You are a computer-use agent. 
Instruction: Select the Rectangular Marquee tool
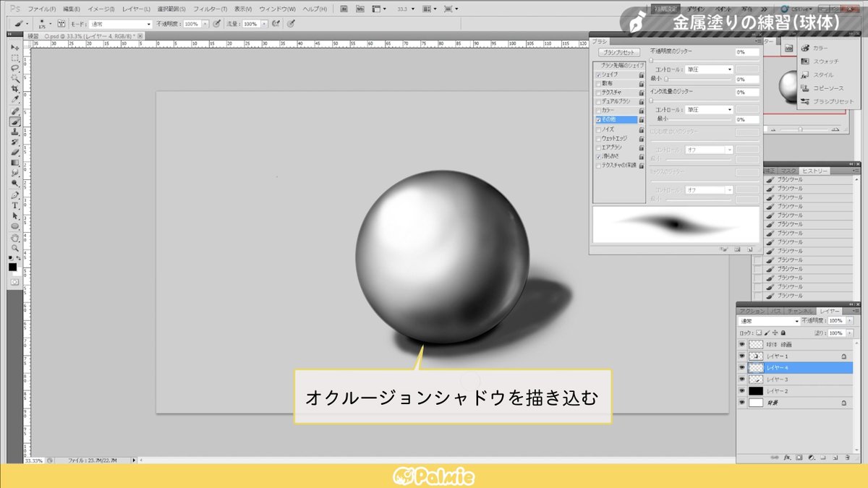14,57
